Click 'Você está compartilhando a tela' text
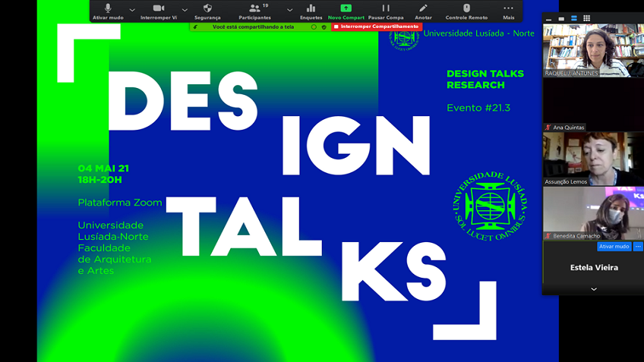Viewport: 644px width, 362px height. [x=253, y=27]
